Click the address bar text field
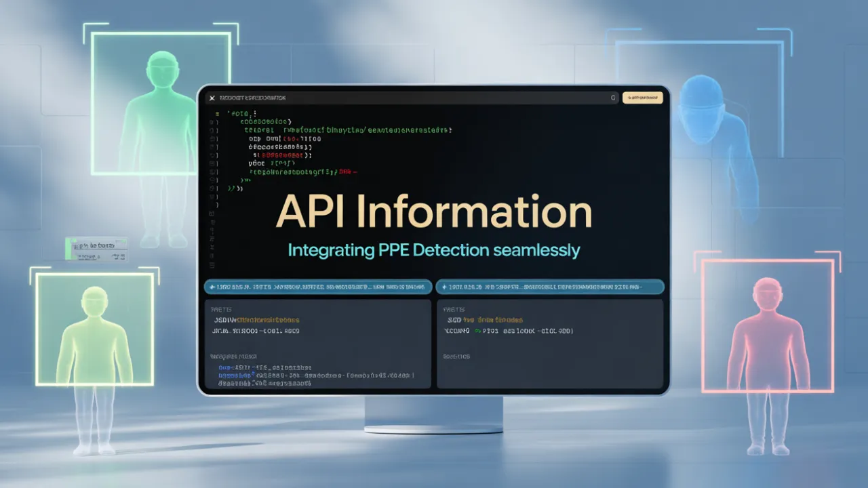This screenshot has width=868, height=488. (407, 98)
